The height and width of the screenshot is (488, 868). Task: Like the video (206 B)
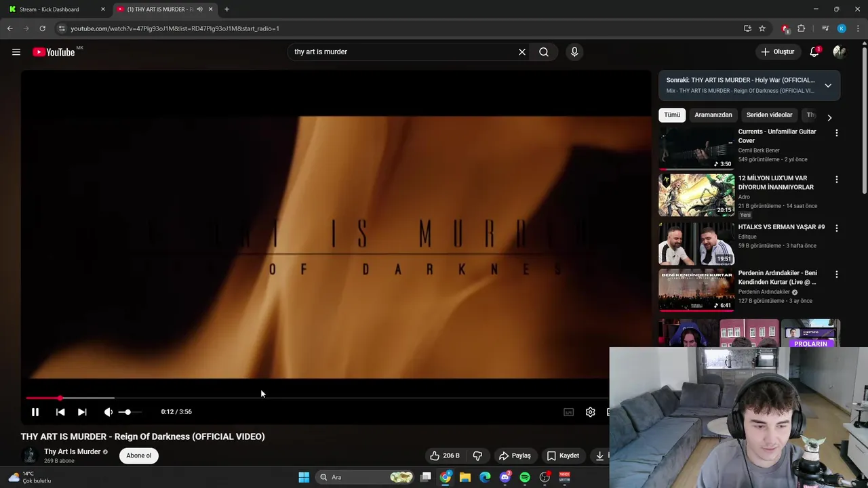(445, 456)
